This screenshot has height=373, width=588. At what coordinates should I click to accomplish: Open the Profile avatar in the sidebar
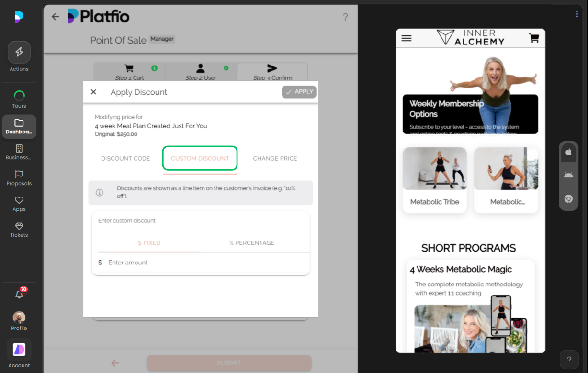click(x=19, y=318)
